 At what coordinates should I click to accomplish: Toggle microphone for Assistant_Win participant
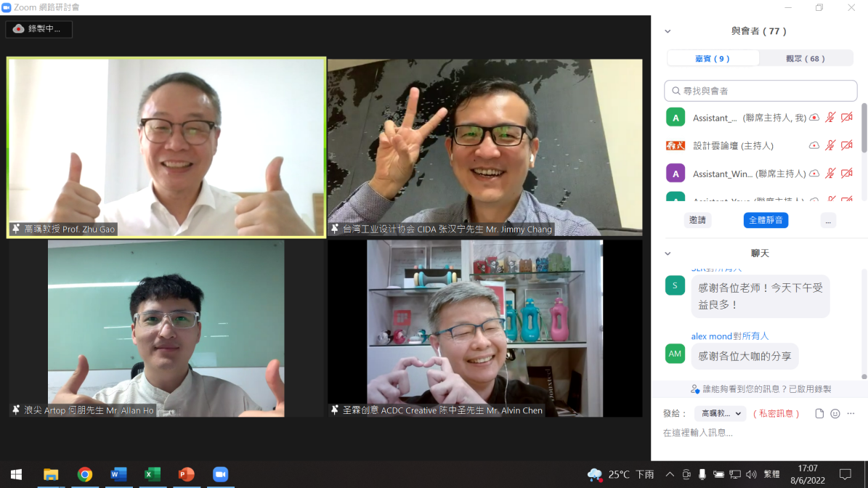click(830, 173)
